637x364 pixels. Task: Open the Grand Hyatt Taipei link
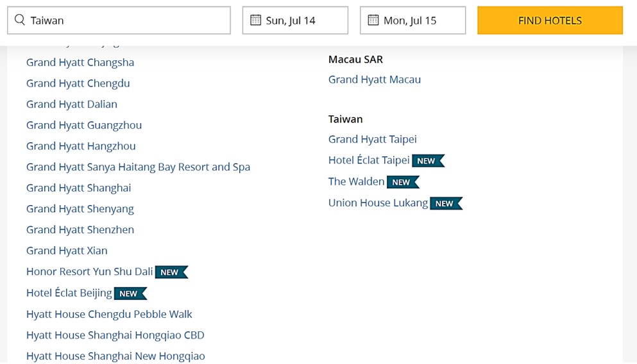click(372, 139)
